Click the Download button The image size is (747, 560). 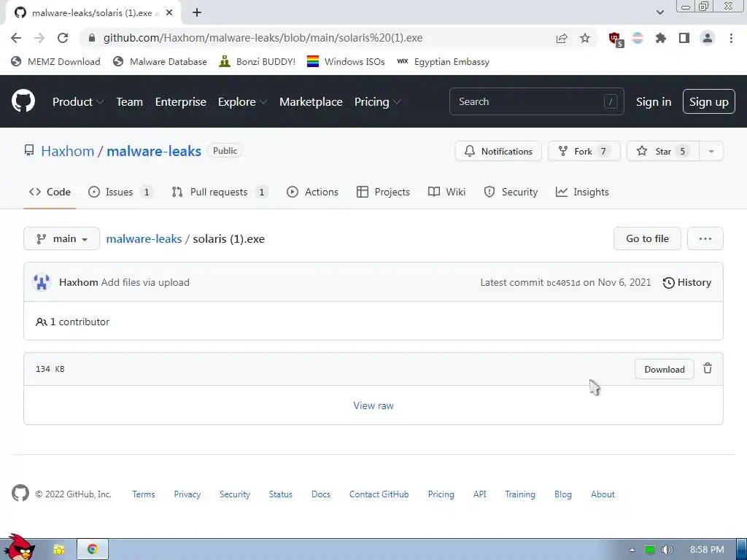tap(664, 369)
